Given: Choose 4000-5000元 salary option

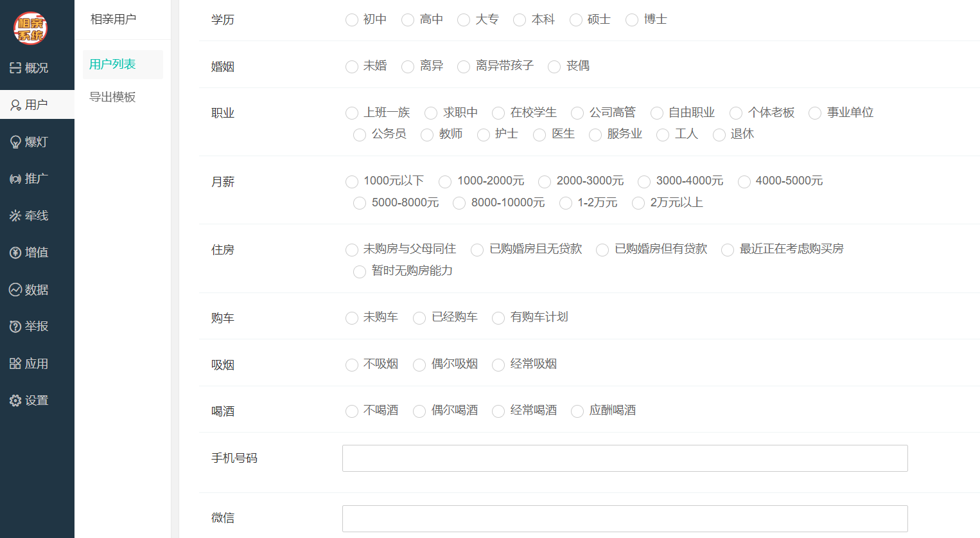Looking at the screenshot, I should click(744, 181).
